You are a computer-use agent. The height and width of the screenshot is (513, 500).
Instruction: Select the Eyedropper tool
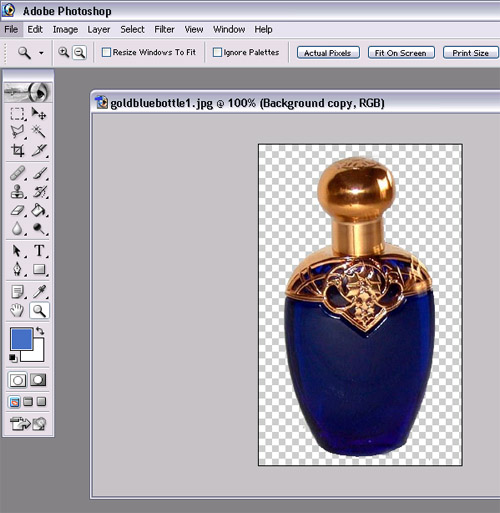[x=39, y=292]
